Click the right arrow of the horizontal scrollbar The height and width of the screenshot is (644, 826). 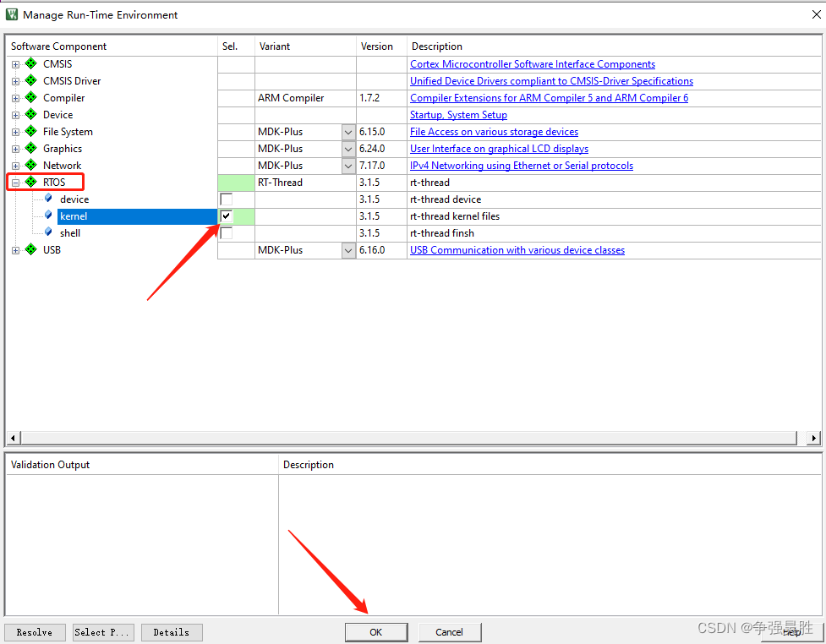point(812,438)
